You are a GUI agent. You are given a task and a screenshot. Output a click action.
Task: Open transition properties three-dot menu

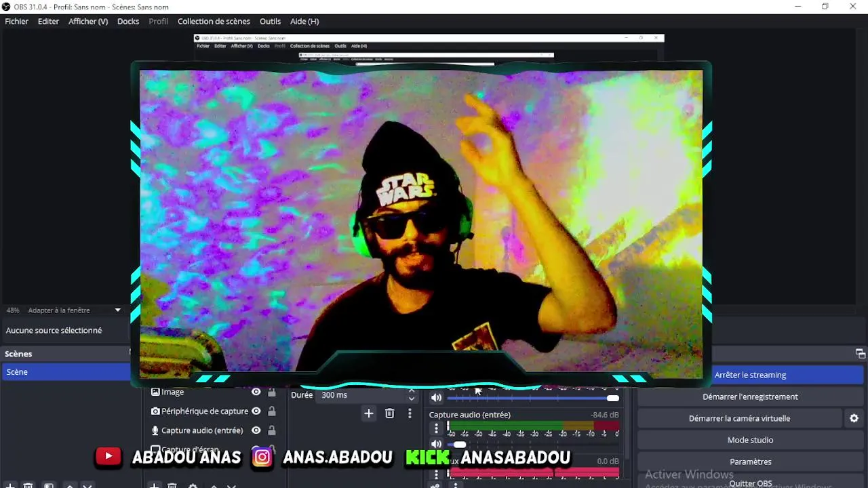pyautogui.click(x=410, y=413)
